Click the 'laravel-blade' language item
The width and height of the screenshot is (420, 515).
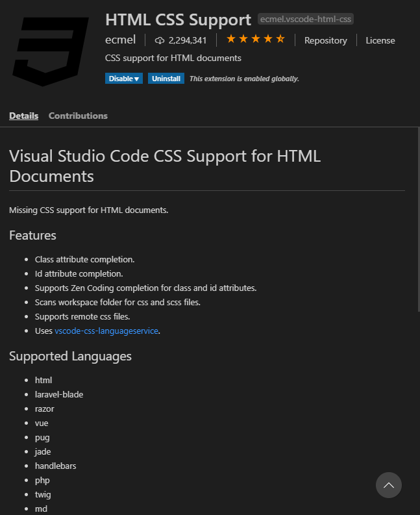[59, 394]
